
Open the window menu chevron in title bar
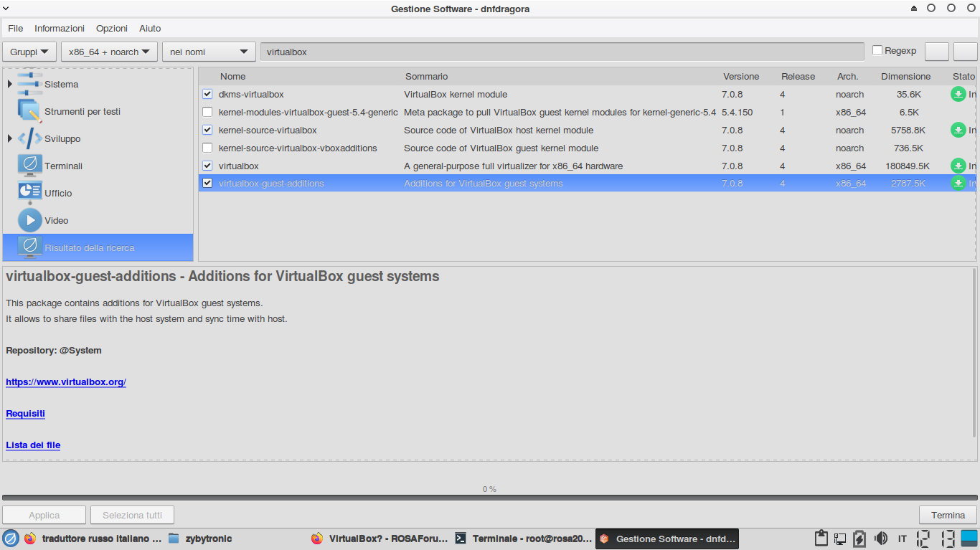[6, 8]
